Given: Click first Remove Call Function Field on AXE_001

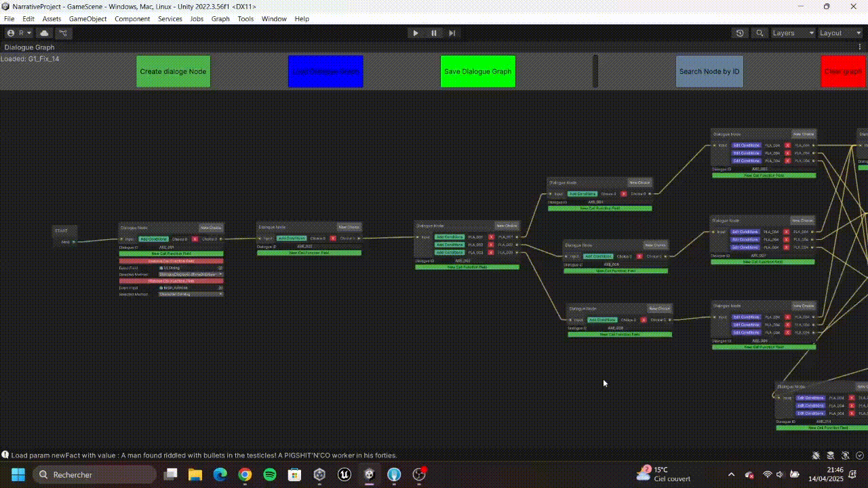Looking at the screenshot, I should [172, 261].
